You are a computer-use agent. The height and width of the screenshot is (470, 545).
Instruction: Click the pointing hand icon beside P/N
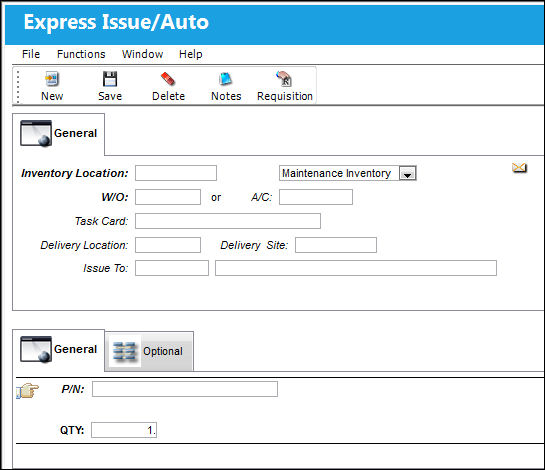pyautogui.click(x=28, y=390)
